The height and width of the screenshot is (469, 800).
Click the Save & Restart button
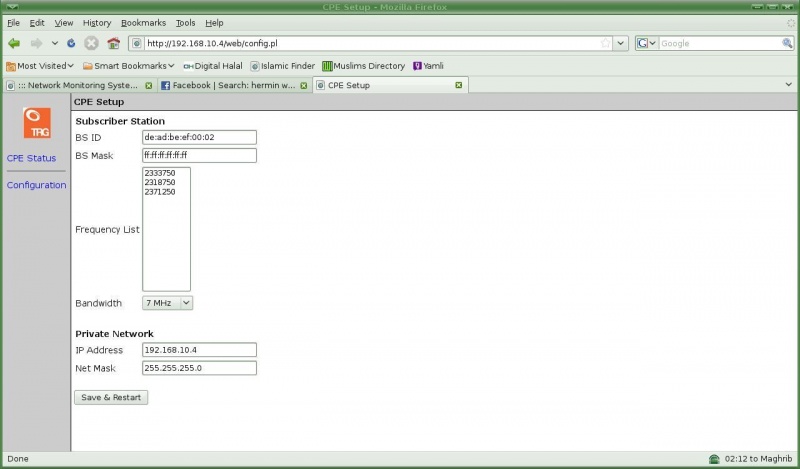point(111,398)
